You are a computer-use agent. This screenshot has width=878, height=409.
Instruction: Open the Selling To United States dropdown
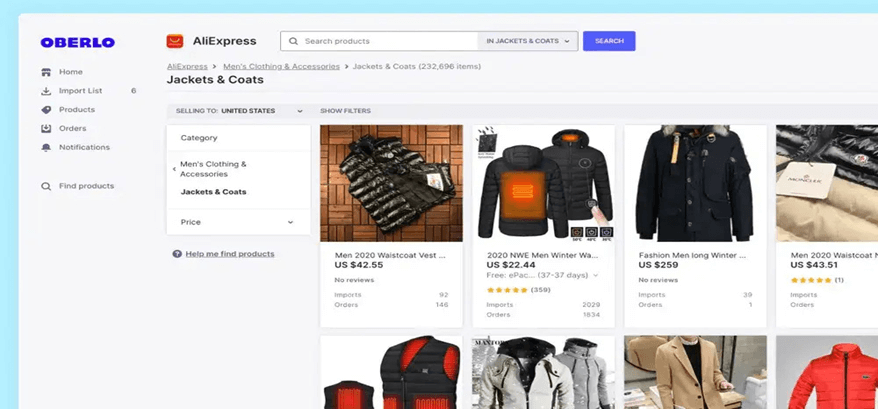click(239, 111)
